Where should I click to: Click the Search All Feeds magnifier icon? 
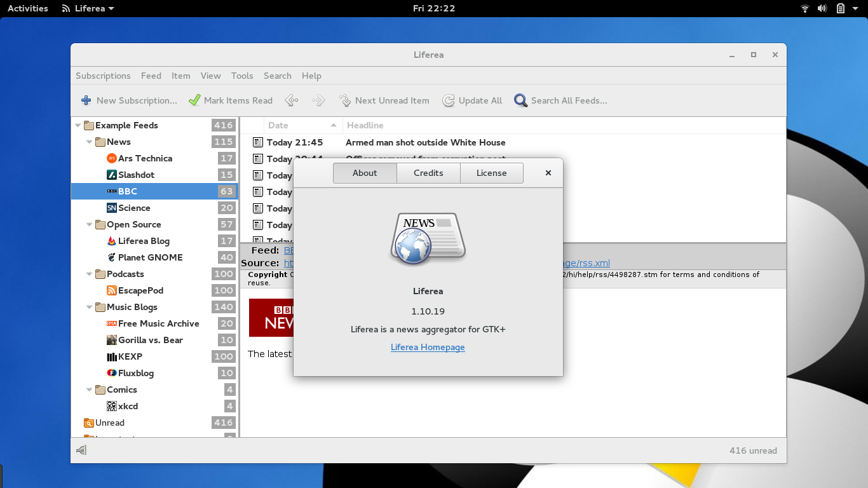click(x=521, y=100)
